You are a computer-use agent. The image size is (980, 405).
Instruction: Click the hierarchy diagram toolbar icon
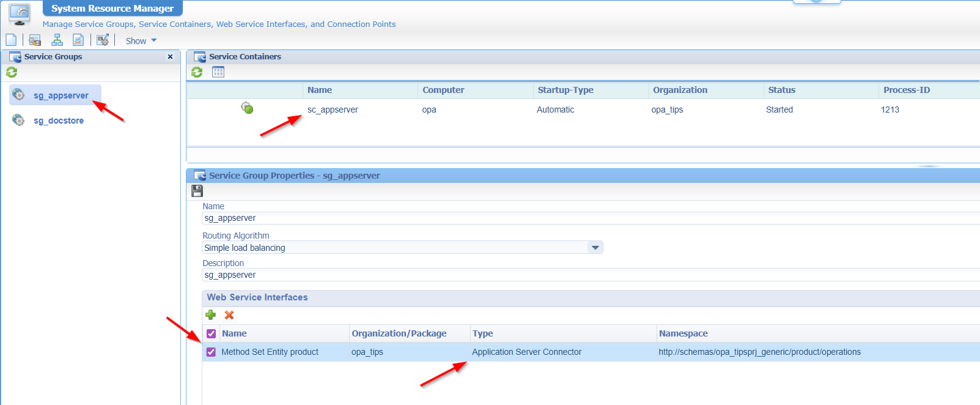click(x=57, y=40)
